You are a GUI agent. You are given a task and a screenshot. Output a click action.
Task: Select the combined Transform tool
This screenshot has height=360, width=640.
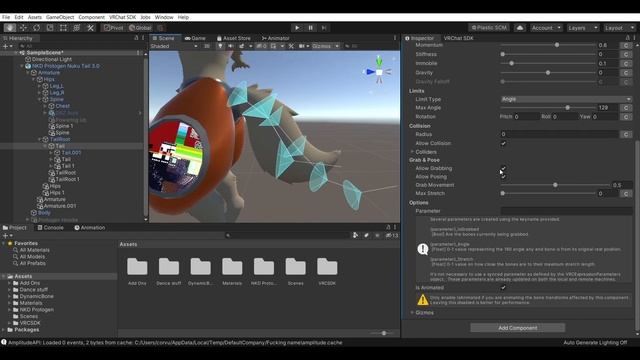[x=77, y=28]
